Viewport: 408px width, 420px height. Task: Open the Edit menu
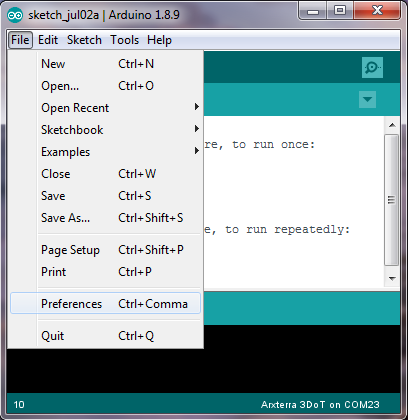pos(48,40)
